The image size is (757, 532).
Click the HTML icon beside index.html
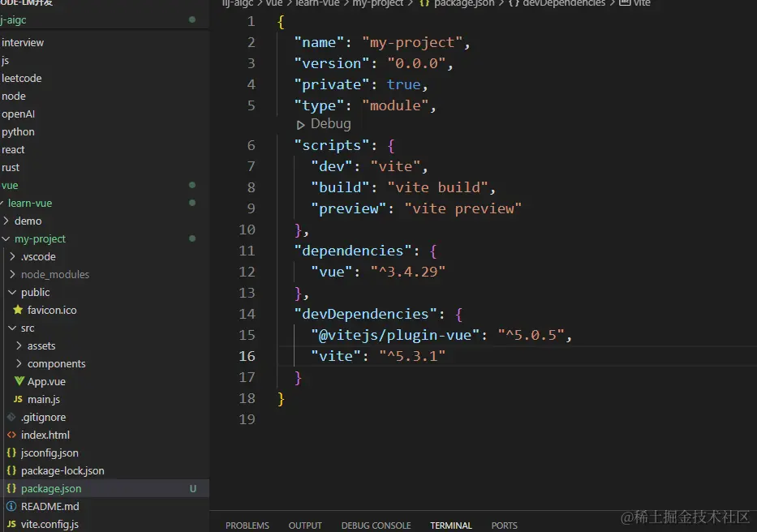point(11,435)
